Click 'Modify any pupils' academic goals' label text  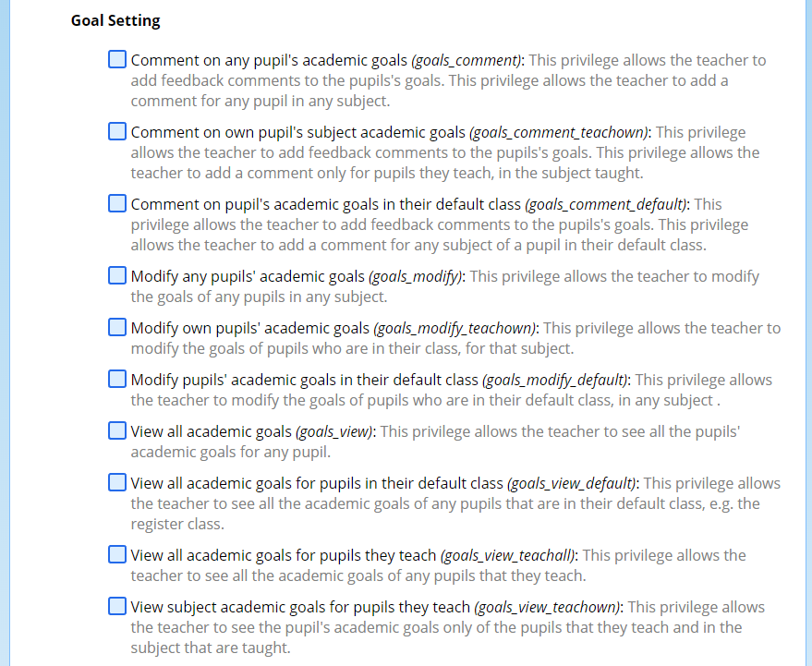[248, 276]
